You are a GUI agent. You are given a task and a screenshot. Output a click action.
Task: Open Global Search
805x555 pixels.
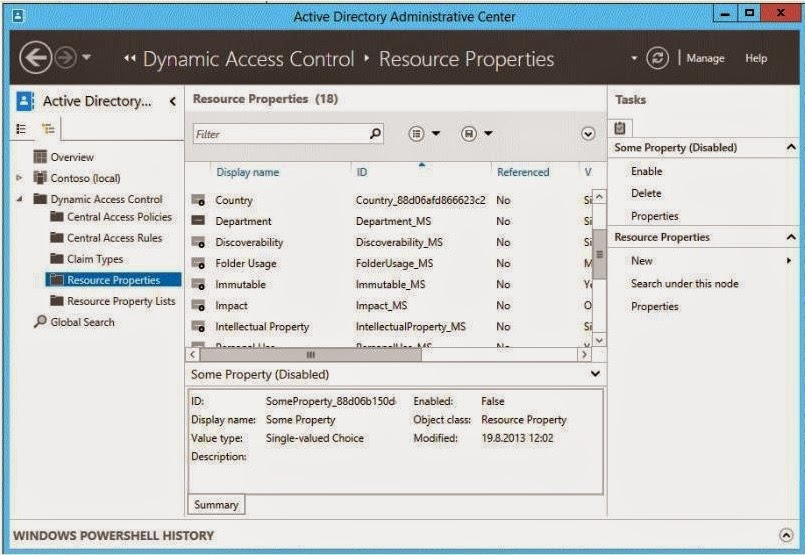[82, 322]
